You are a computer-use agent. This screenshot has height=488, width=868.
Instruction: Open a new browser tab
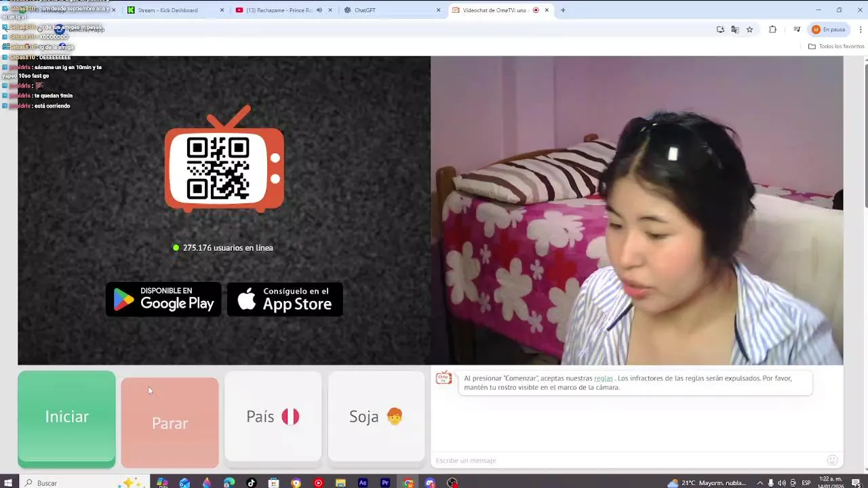coord(563,10)
